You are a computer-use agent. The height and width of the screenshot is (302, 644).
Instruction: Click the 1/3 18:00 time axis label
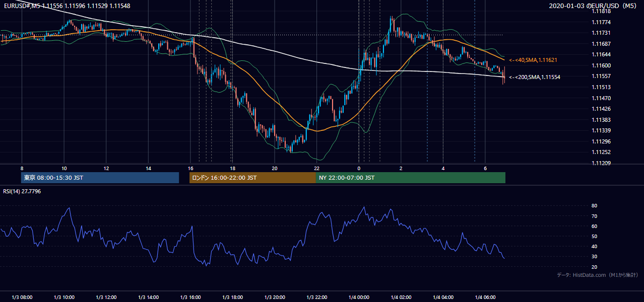coord(232,297)
